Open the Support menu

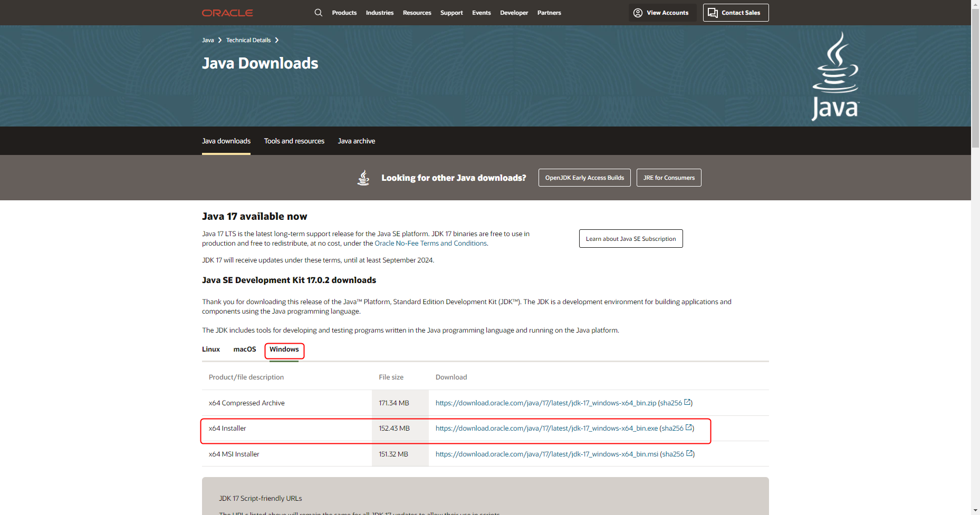click(451, 13)
